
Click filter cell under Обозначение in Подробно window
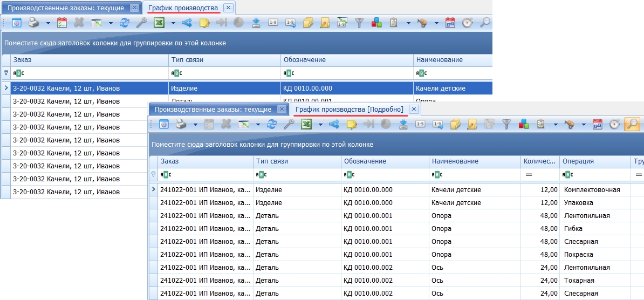[385, 175]
